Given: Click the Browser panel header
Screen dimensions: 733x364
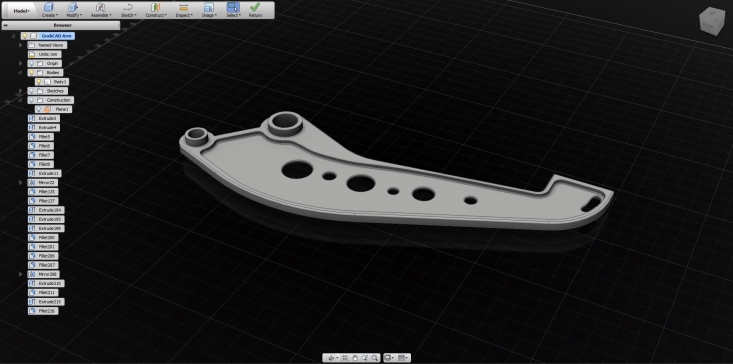Looking at the screenshot, I should tap(62, 25).
